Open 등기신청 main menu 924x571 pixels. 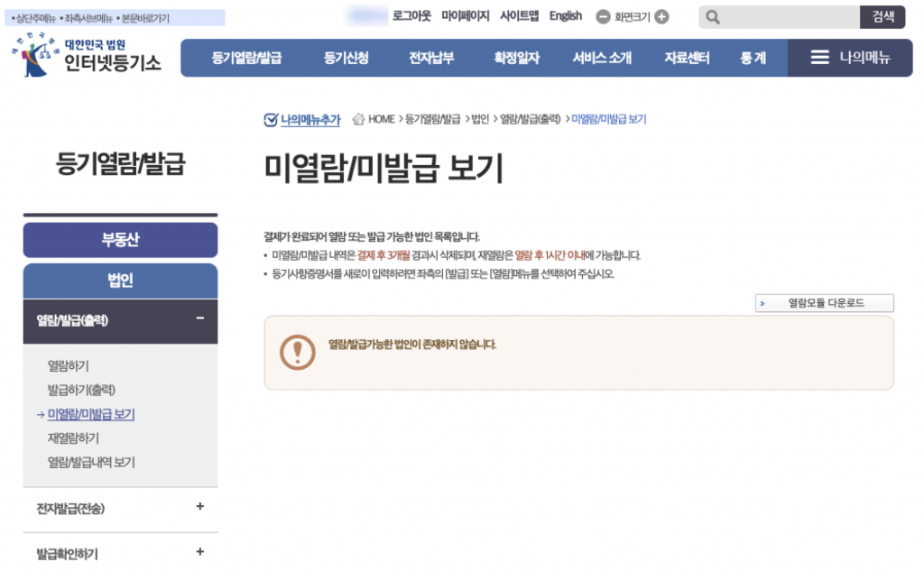coord(346,58)
